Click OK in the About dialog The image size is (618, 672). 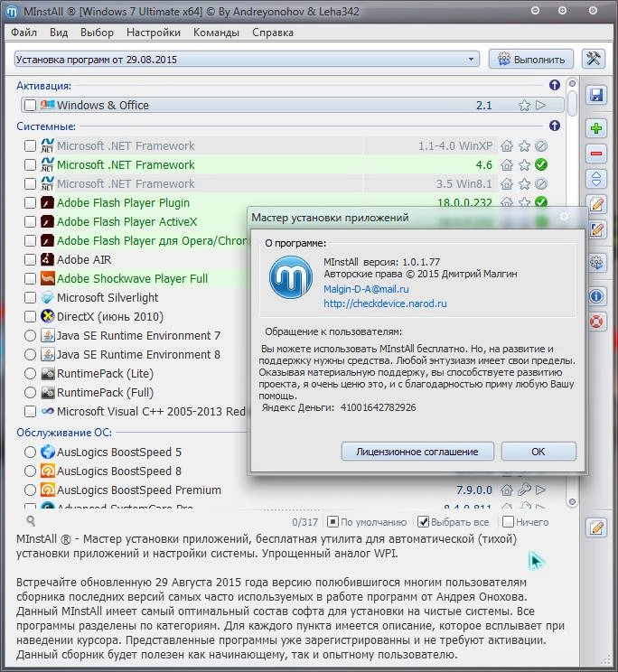(538, 452)
